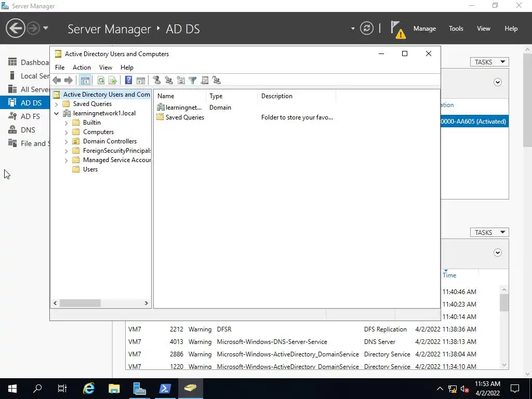This screenshot has height=399, width=532.
Task: Expand the Builtin container
Action: click(66, 123)
